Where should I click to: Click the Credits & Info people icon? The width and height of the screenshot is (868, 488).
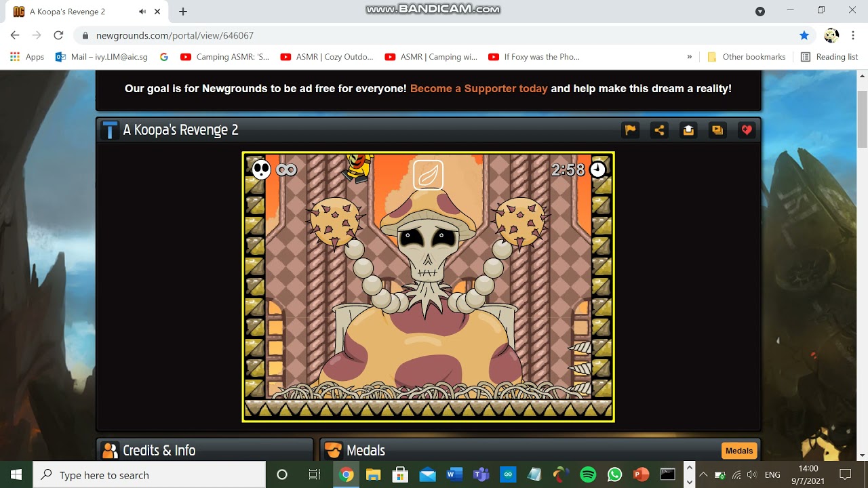(110, 451)
